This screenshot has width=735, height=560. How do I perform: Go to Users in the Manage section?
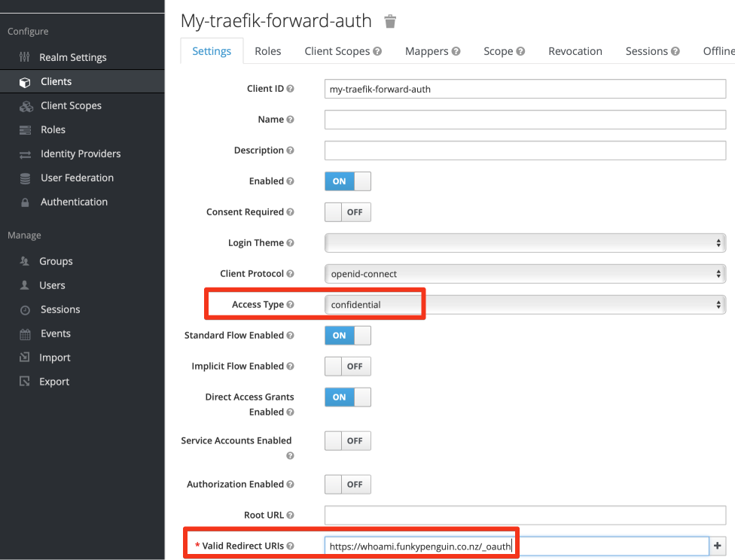point(52,285)
